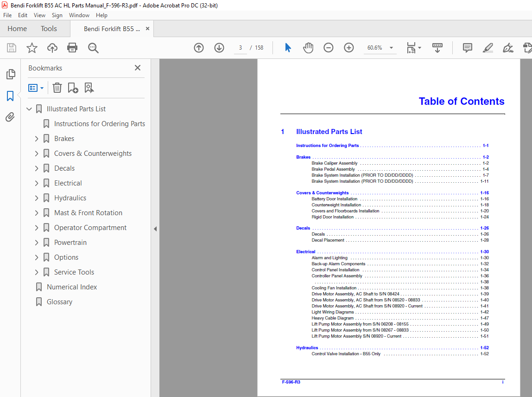Switch to the Tools tab

coord(49,29)
